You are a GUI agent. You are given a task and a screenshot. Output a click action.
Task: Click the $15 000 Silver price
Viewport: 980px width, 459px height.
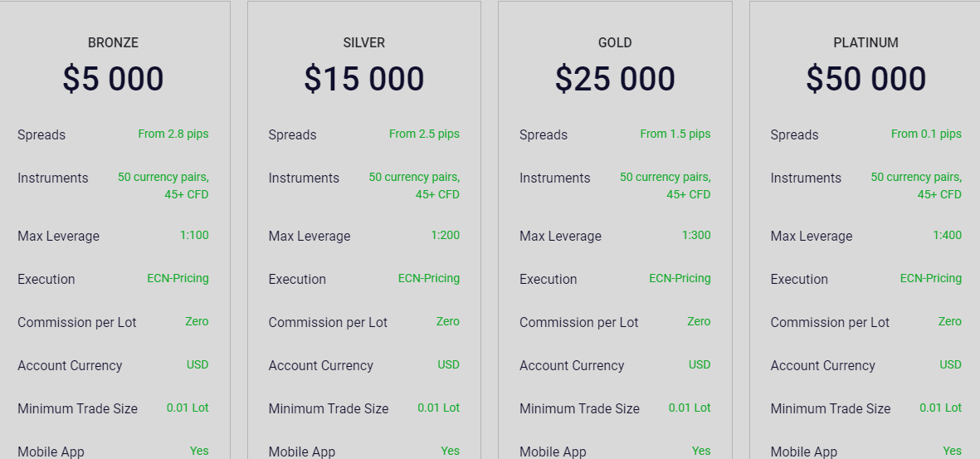click(x=364, y=79)
